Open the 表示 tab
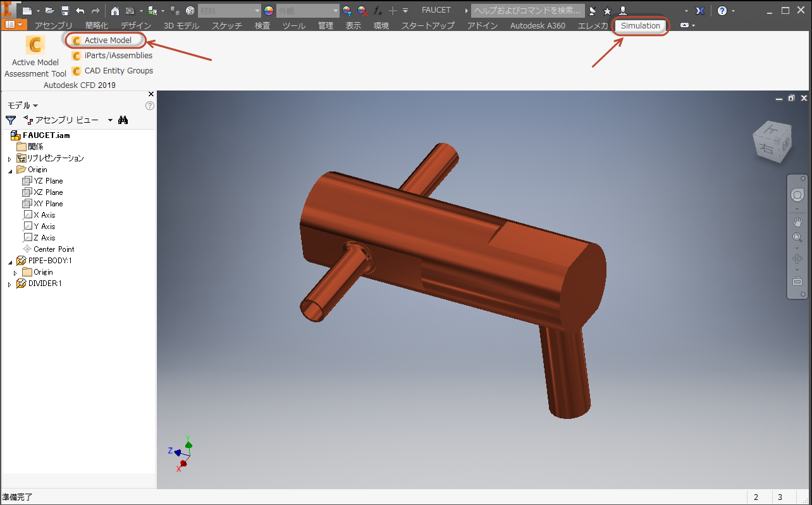 [354, 26]
